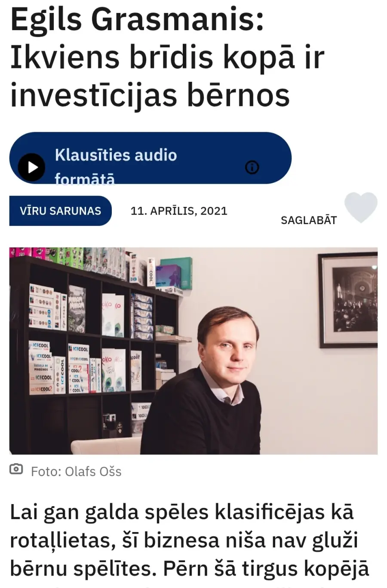Click the teal box atop the shelf
Viewport: 387px width, 588px height.
[176, 273]
